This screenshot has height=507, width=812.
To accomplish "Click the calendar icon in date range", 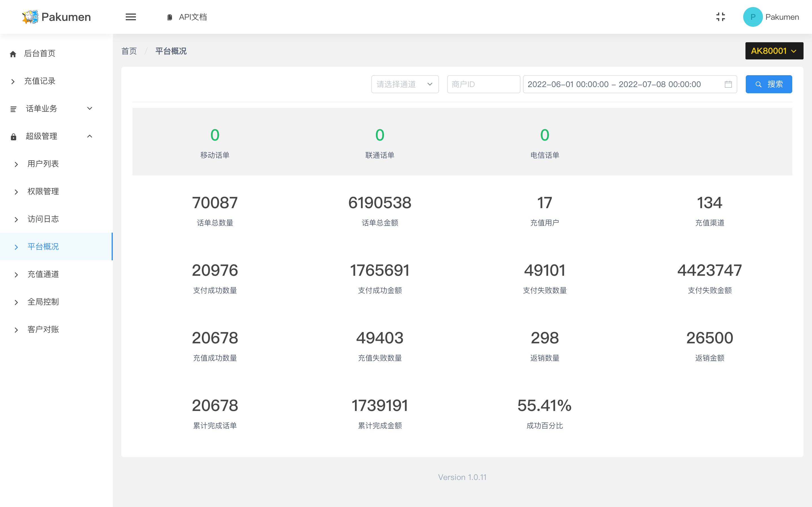I will pyautogui.click(x=728, y=84).
